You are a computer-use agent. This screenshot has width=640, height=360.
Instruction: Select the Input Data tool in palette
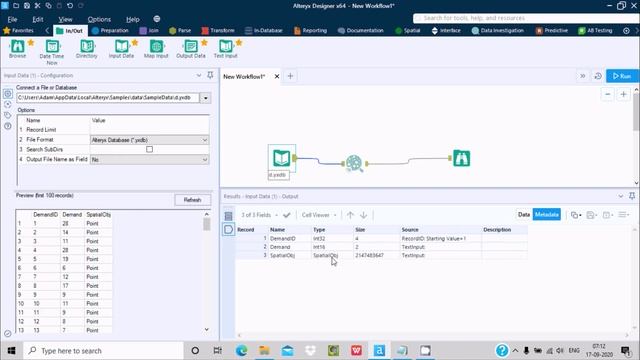[x=121, y=49]
